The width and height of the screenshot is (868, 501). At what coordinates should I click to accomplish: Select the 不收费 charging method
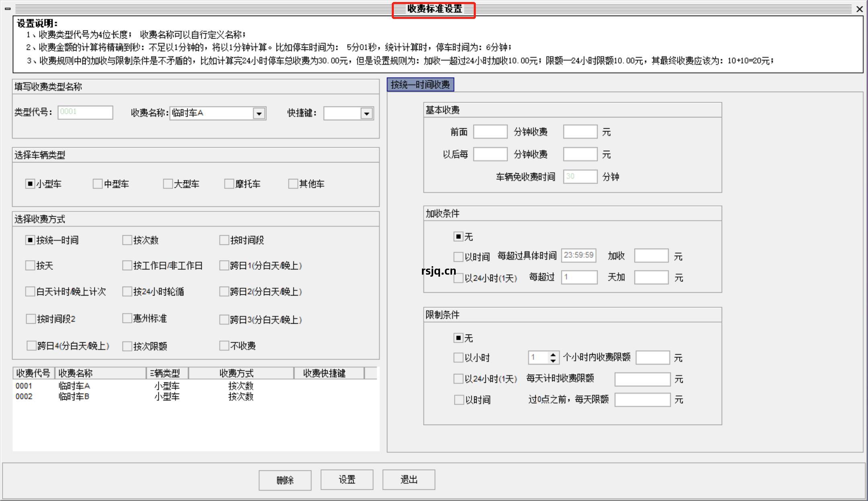(x=224, y=345)
